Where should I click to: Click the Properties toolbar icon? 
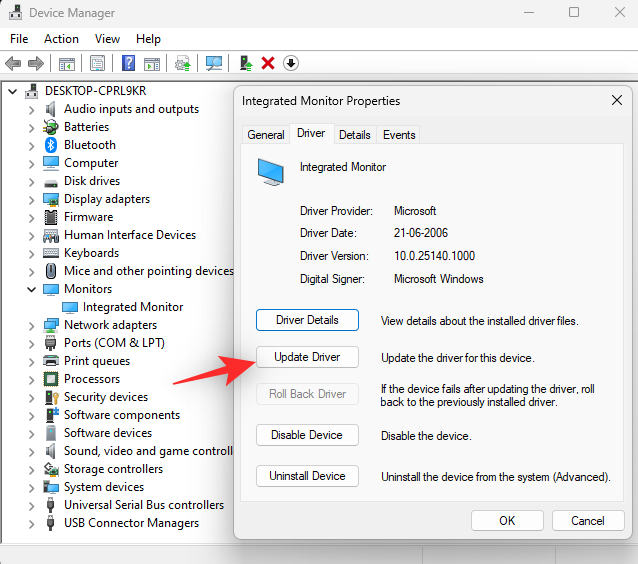point(98,63)
